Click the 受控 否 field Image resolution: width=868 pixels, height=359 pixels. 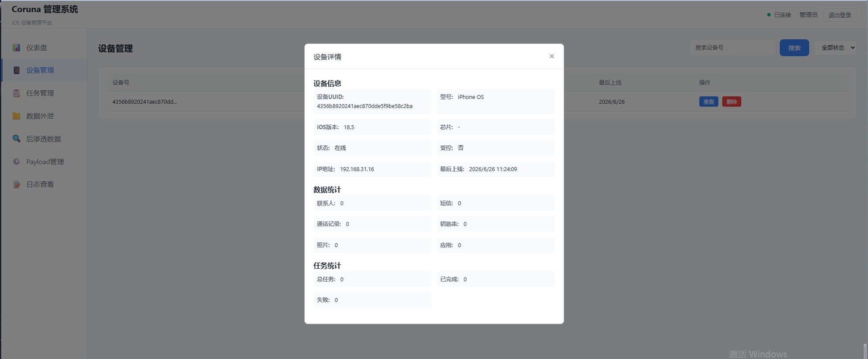(x=496, y=148)
